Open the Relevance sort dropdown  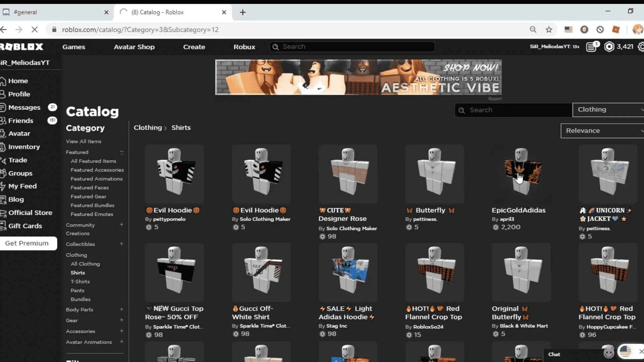pos(603,130)
